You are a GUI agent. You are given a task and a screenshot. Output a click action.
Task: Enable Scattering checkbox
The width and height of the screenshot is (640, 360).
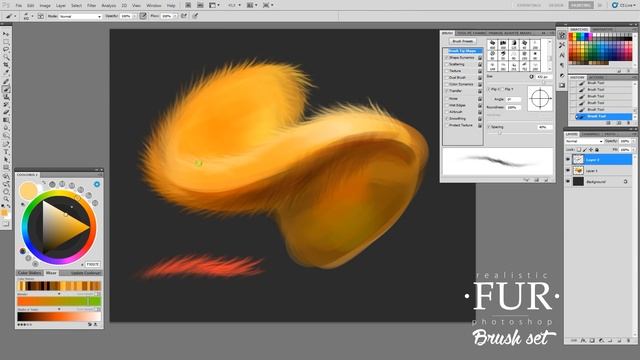[446, 64]
